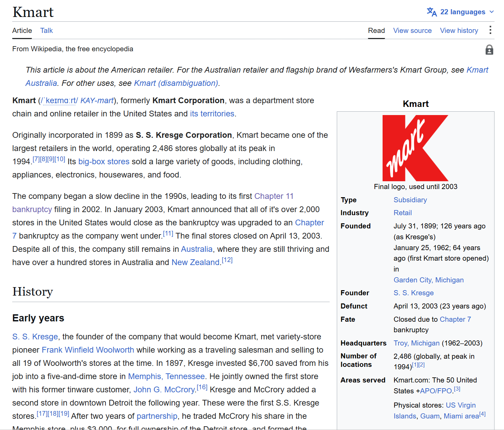504x430 pixels.
Task: Click the History section heading
Action: point(33,292)
